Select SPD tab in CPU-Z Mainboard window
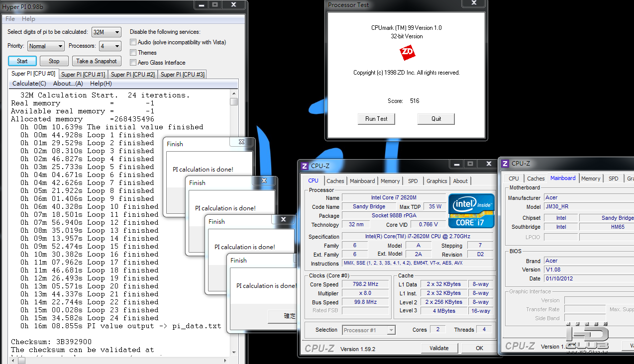The image size is (634, 364). tap(614, 179)
